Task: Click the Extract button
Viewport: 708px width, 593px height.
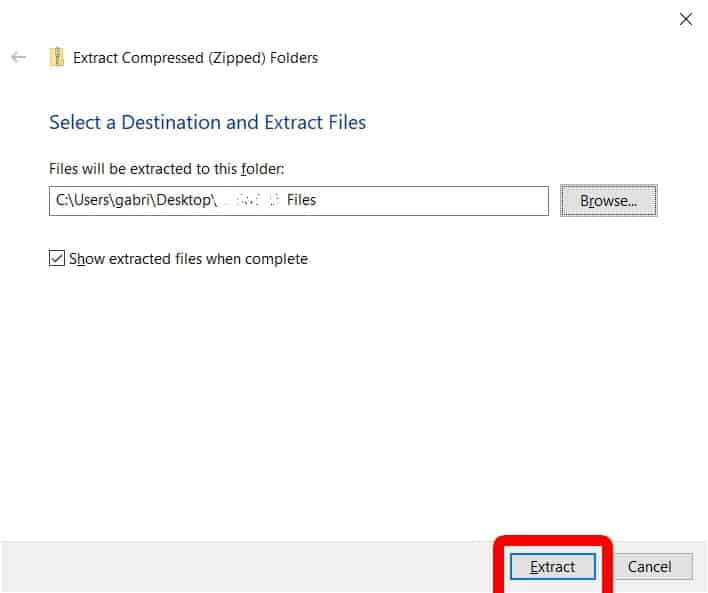Action: [553, 566]
